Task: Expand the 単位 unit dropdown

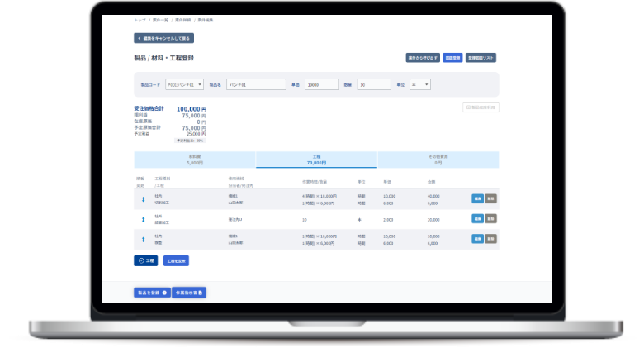Action: [420, 84]
